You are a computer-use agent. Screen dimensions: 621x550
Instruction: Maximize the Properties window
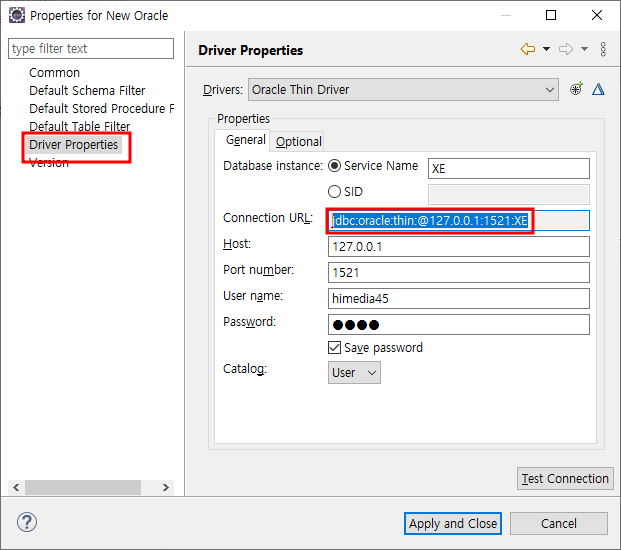click(x=551, y=15)
